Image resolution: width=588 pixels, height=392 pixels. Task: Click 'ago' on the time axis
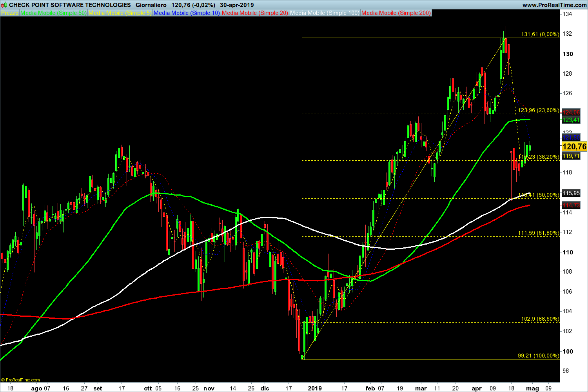pyautogui.click(x=36, y=388)
